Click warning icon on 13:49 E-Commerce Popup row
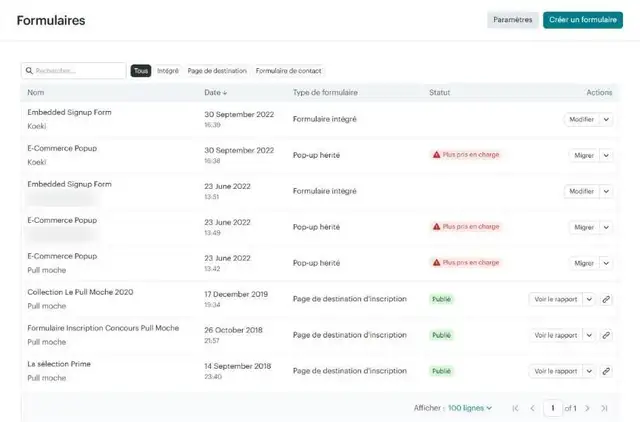 [x=436, y=227]
